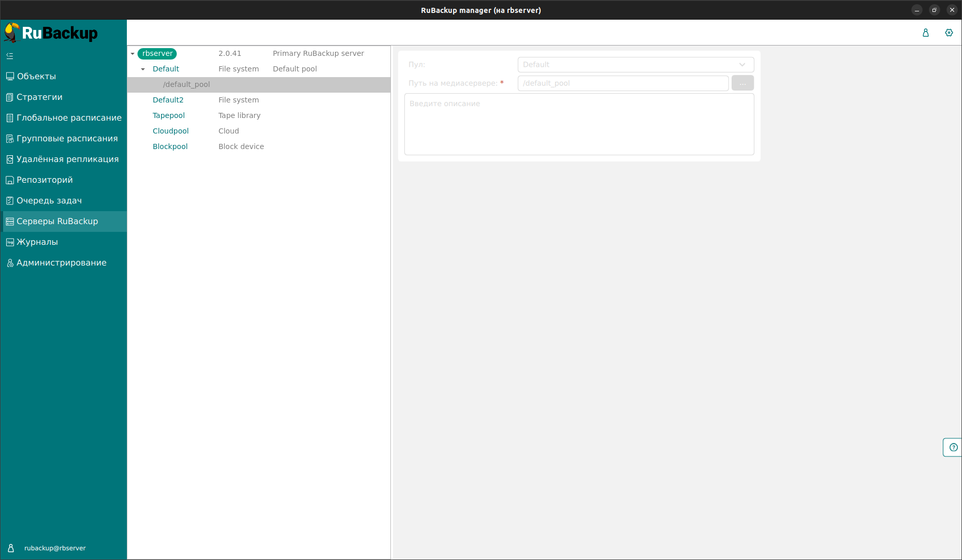This screenshot has width=962, height=560.
Task: Select the Blockpool tree entry
Action: [170, 146]
